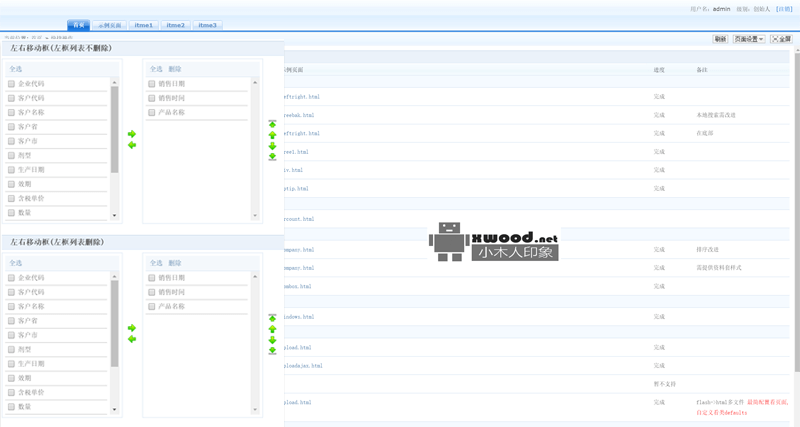The height and width of the screenshot is (427, 800).
Task: Check 销售日期 in the top panel right list
Action: [152, 84]
